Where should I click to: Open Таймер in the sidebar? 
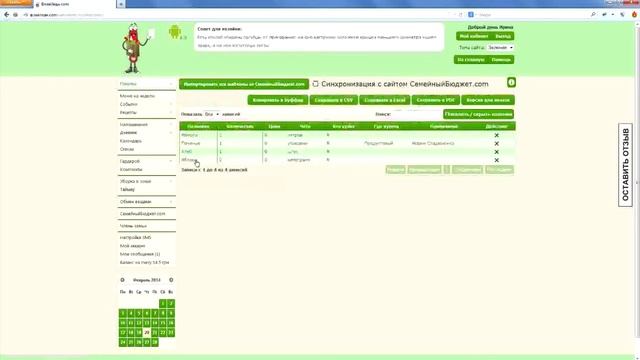127,189
